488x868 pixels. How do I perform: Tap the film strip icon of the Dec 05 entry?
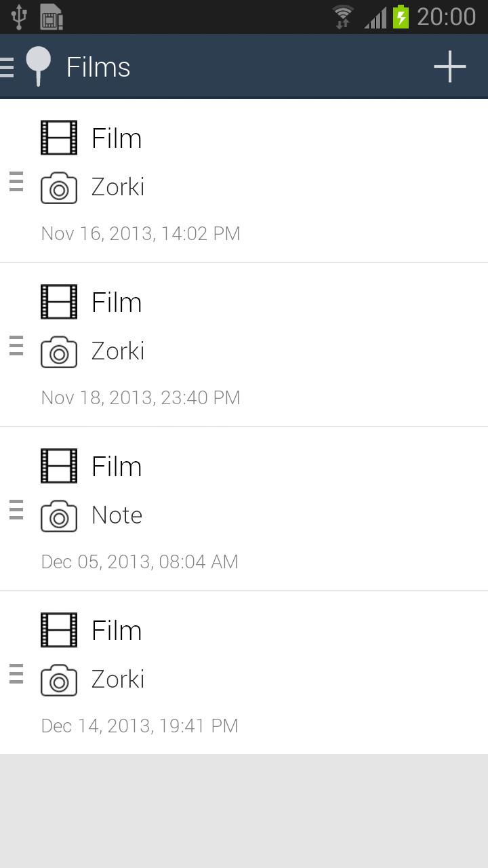click(x=59, y=466)
